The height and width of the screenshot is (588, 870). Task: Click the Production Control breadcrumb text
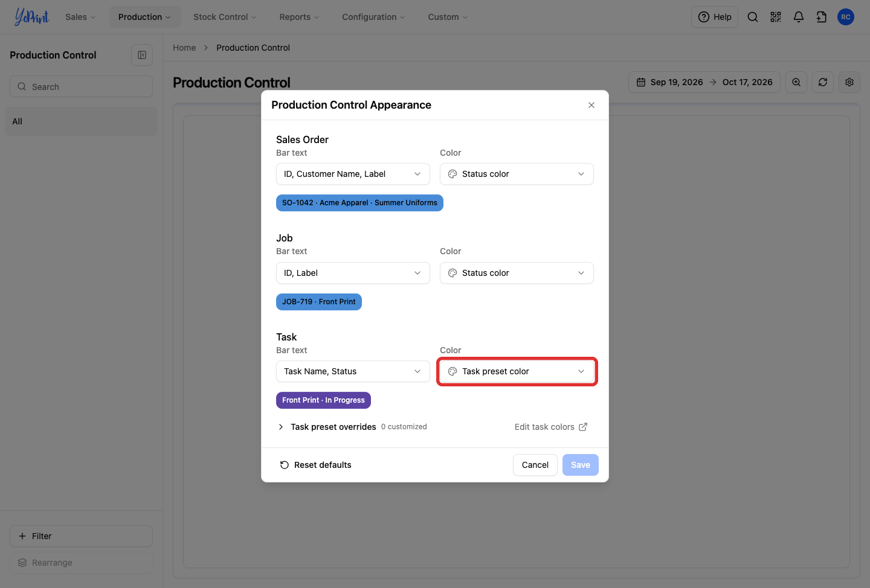pyautogui.click(x=253, y=48)
